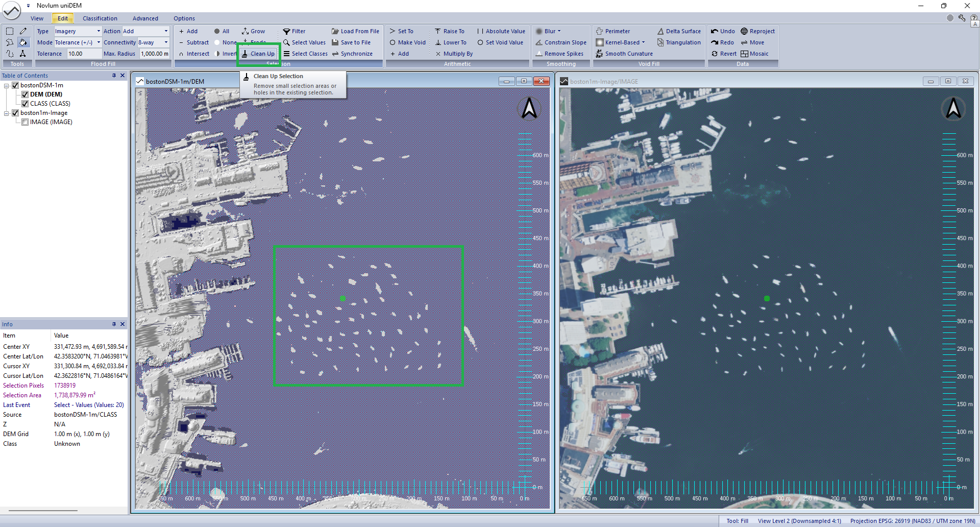Toggle checkbox in bostonDSM-1m/DEM window title
Image resolution: width=980 pixels, height=527 pixels.
[140, 81]
